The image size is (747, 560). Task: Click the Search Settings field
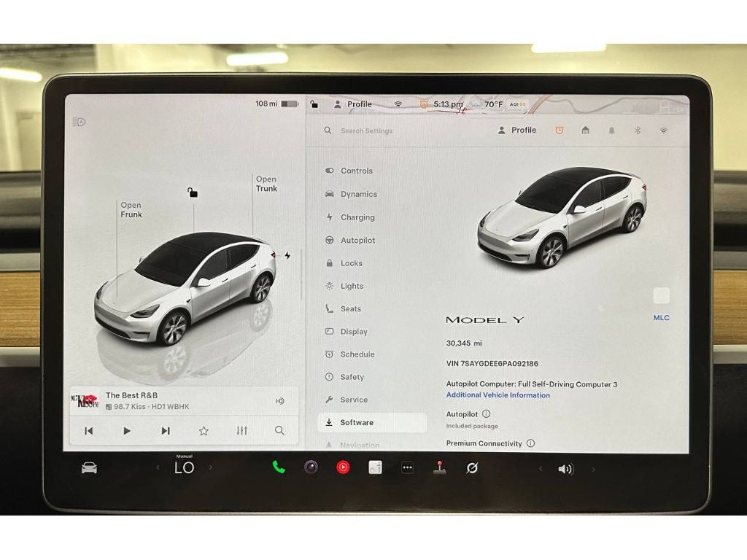click(x=366, y=131)
